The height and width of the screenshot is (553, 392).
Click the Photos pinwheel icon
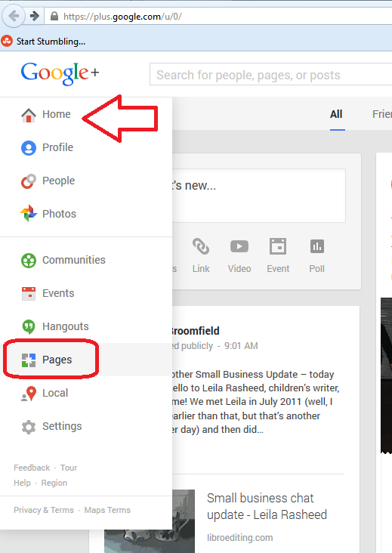[29, 213]
